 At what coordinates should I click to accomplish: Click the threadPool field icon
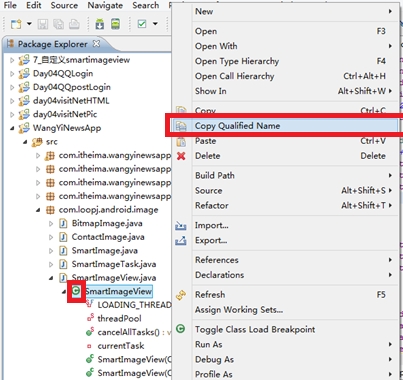tap(90, 318)
